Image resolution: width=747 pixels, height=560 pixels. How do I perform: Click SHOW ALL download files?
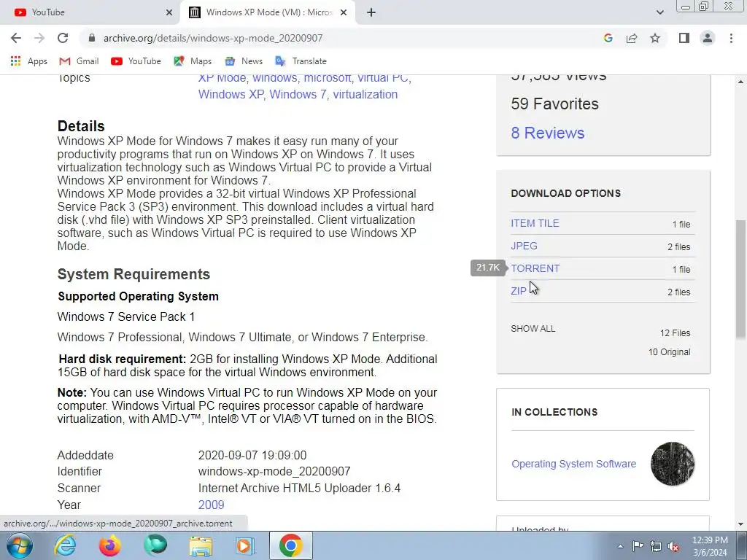point(533,329)
